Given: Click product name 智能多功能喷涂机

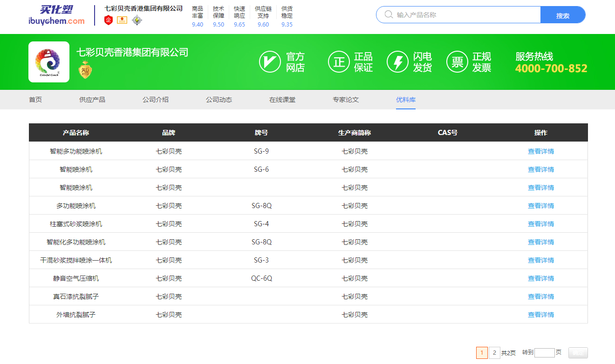Looking at the screenshot, I should pos(76,151).
